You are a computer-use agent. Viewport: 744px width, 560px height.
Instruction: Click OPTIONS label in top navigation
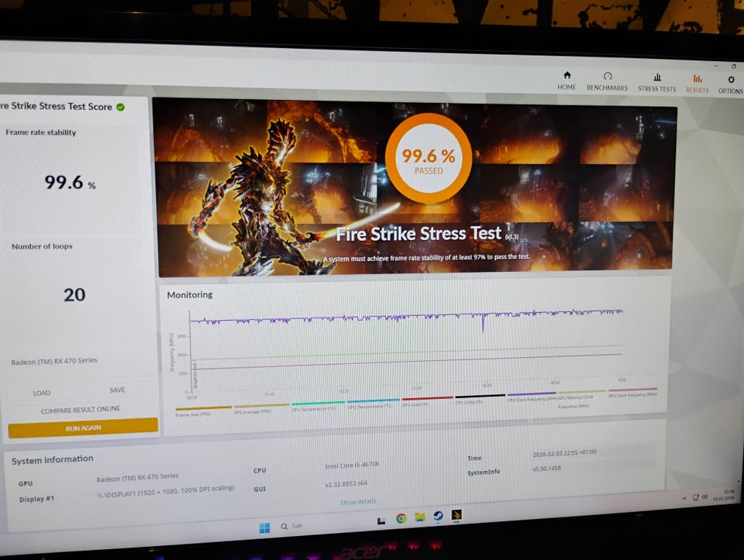pos(731,91)
